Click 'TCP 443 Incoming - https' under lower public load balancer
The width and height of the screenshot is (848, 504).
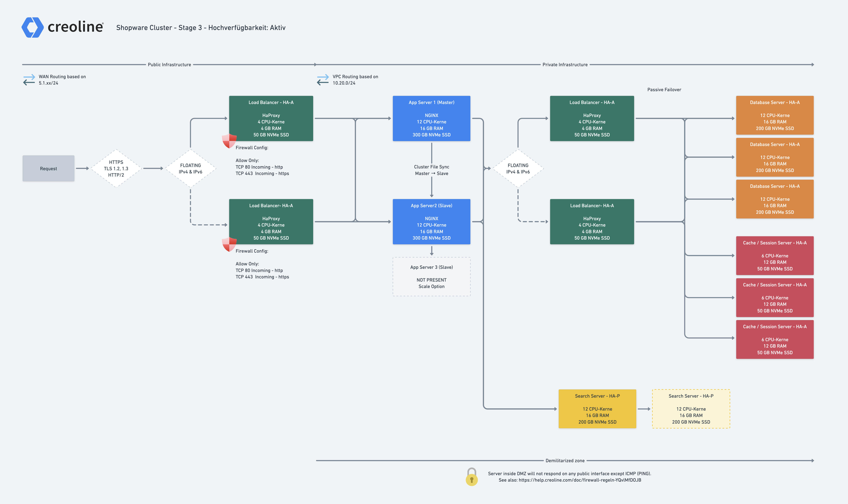[262, 277]
